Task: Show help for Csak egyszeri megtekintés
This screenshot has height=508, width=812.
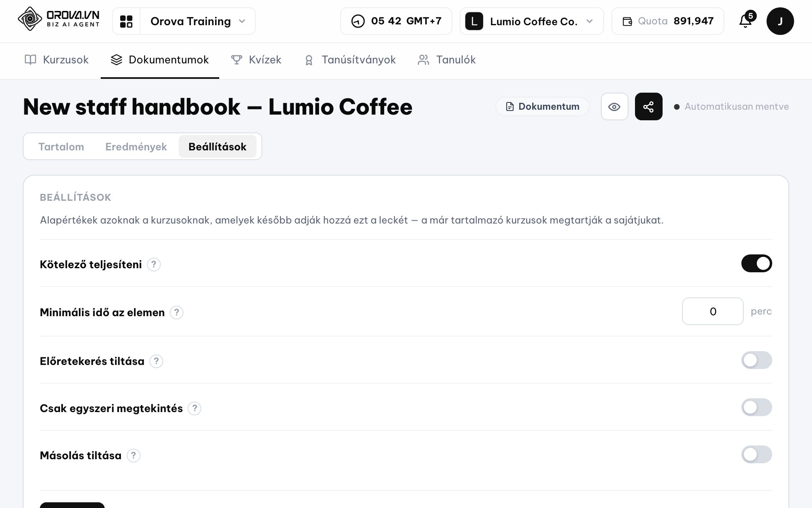Action: coord(194,408)
